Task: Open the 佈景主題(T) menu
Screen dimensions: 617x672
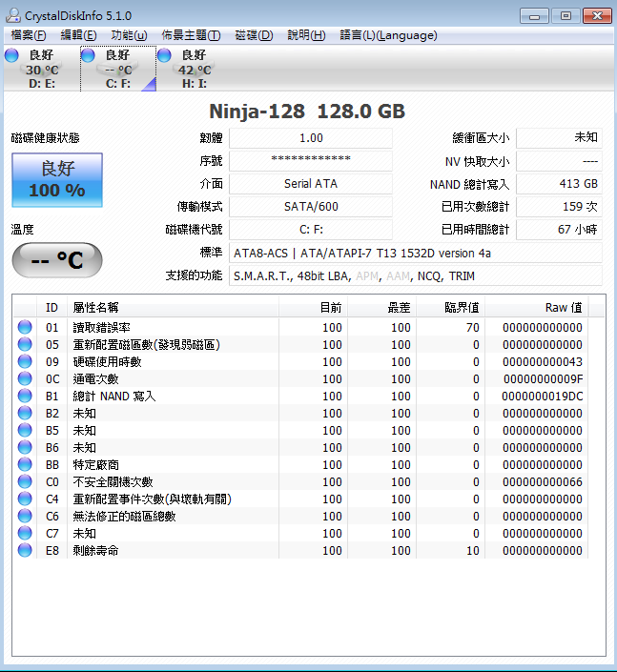Action: 191,35
